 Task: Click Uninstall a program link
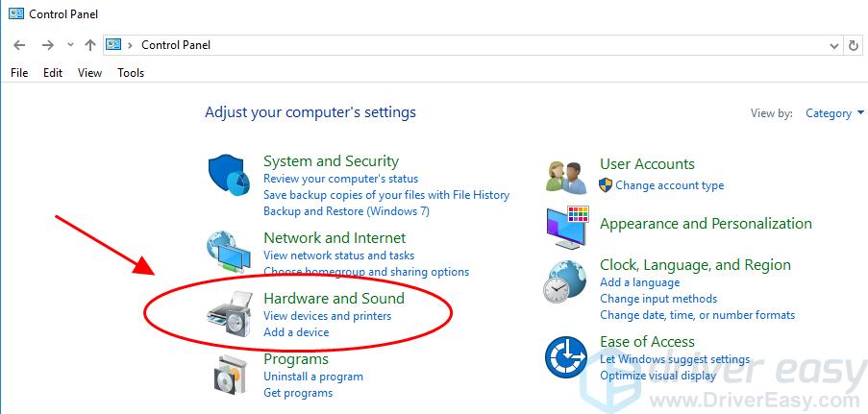tap(312, 377)
